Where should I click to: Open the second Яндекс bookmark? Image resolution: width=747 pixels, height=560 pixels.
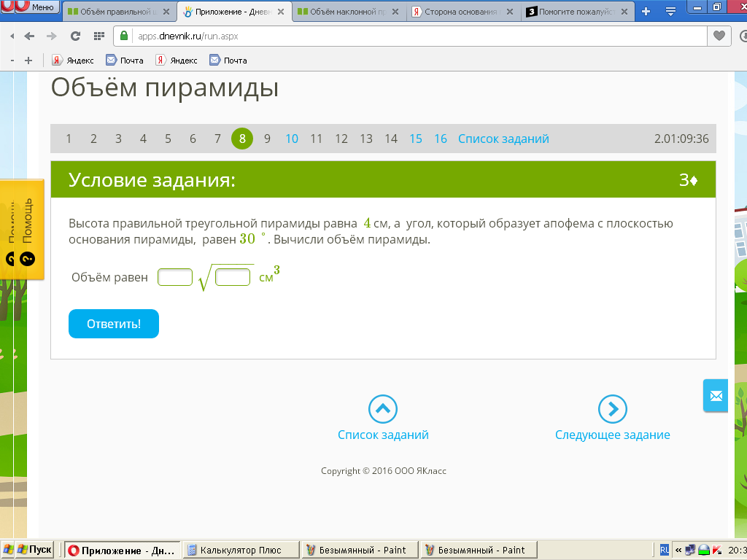pos(177,61)
